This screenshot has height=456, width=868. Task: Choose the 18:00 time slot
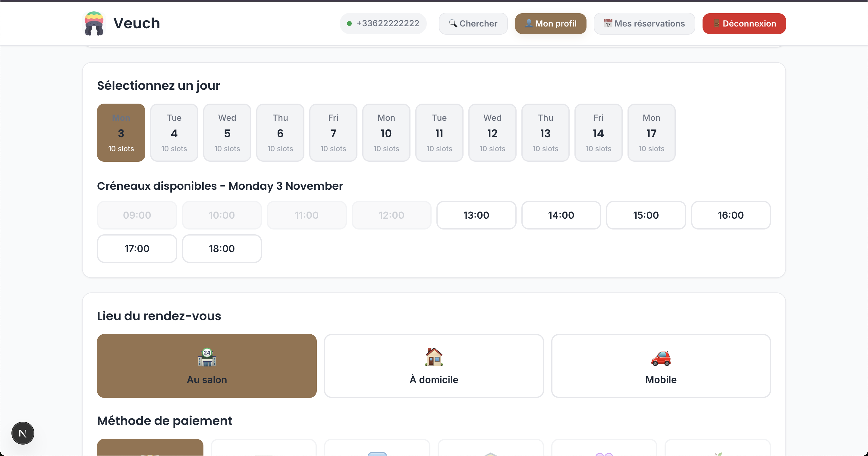pos(222,248)
